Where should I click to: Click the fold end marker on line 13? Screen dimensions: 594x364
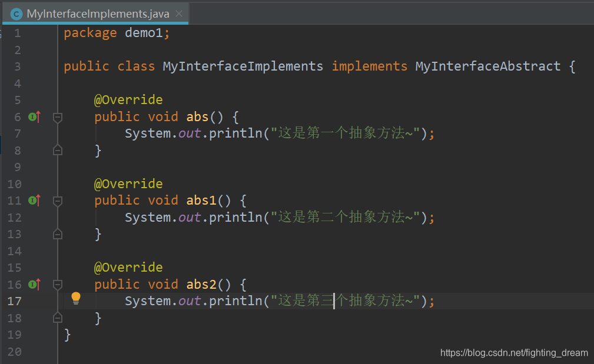pos(58,234)
